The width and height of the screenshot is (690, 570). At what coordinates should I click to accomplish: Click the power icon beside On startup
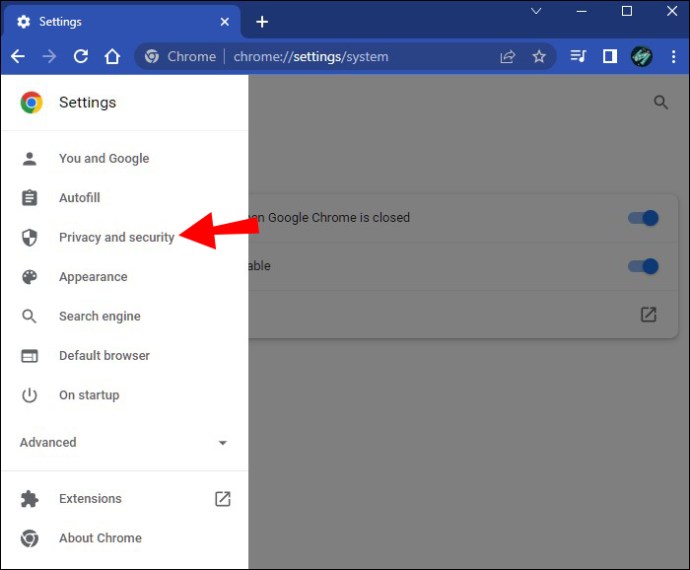point(29,395)
